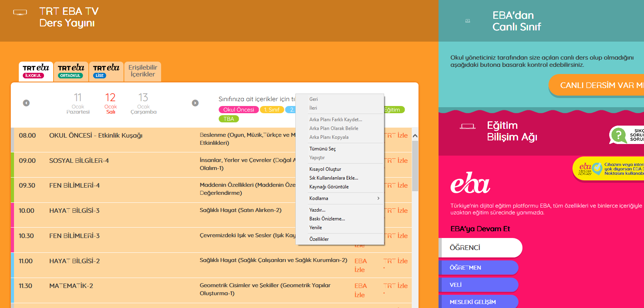
Task: Select Kısayol Oluştur
Action: [340, 169]
